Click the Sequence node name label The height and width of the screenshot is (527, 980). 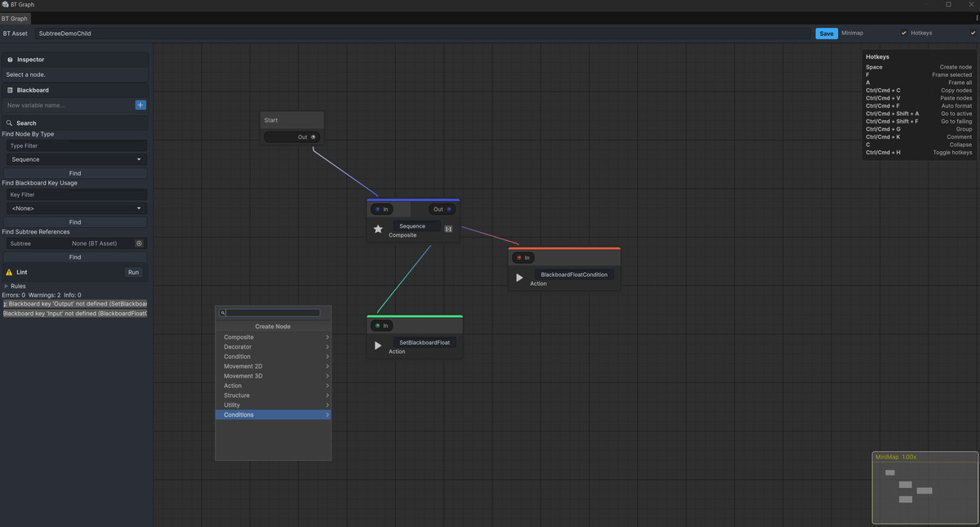pyautogui.click(x=416, y=226)
